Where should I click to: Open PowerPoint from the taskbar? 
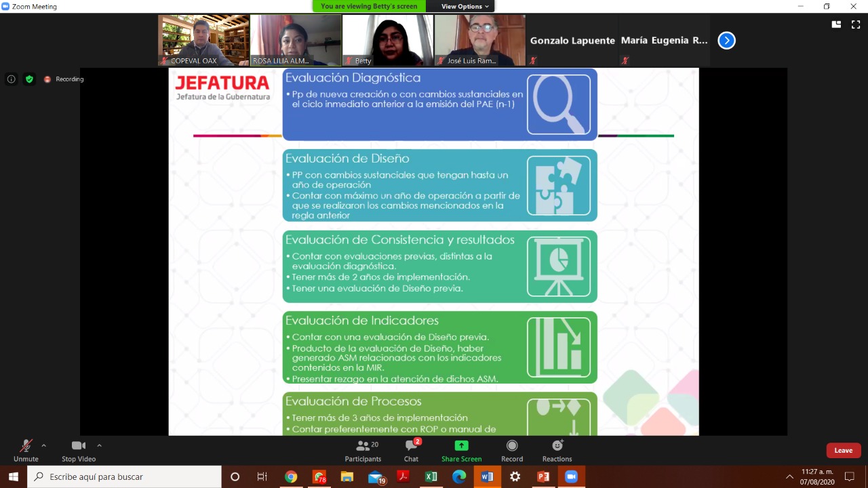542,476
